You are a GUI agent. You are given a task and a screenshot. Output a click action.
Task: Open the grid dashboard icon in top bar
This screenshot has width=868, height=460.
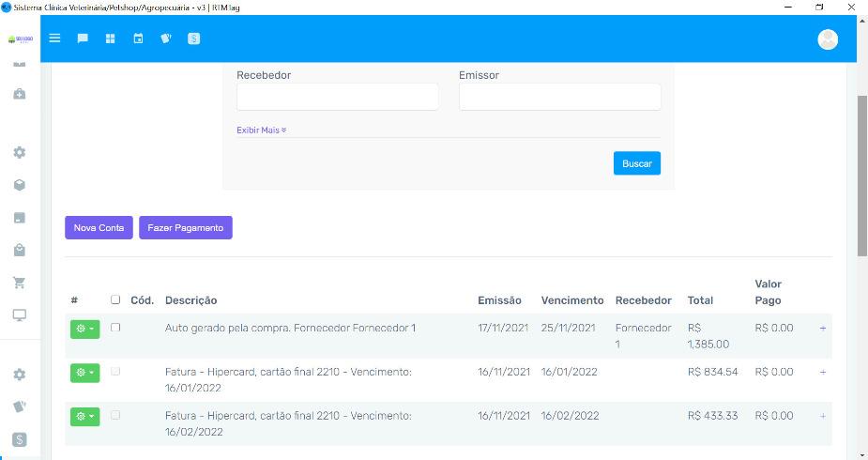click(x=110, y=38)
